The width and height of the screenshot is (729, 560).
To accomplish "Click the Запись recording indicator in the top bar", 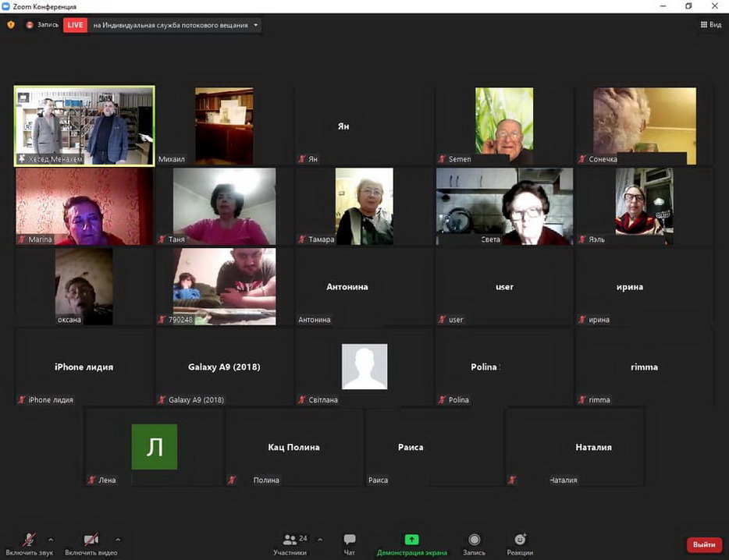I will (x=42, y=25).
